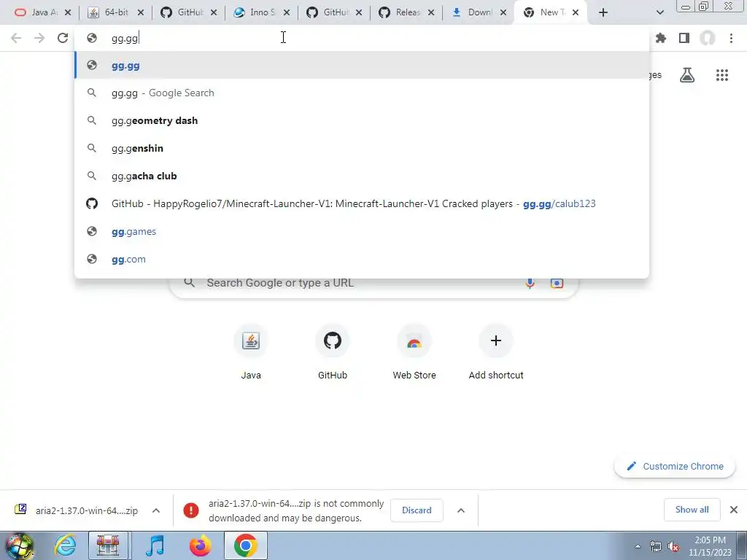The width and height of the screenshot is (747, 560).
Task: Close the New Tab tab
Action: (x=576, y=12)
